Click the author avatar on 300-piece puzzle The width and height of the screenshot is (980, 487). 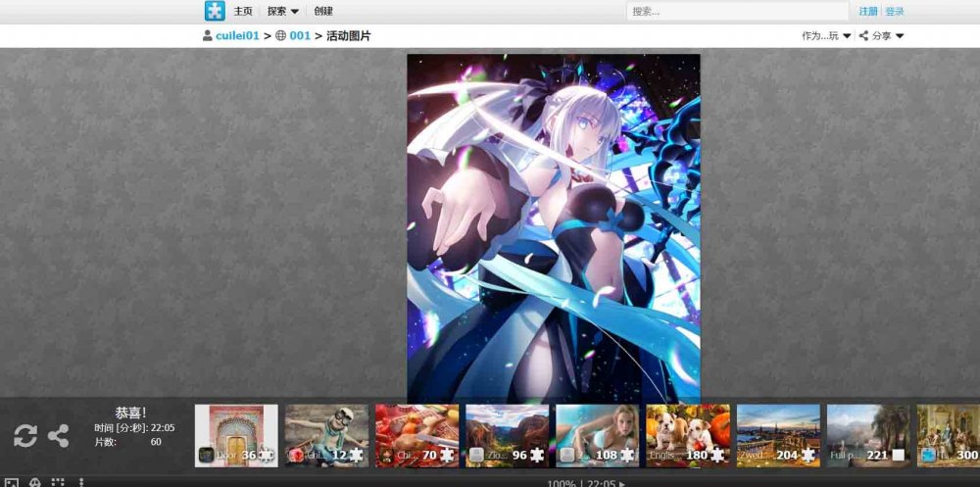coord(928,455)
